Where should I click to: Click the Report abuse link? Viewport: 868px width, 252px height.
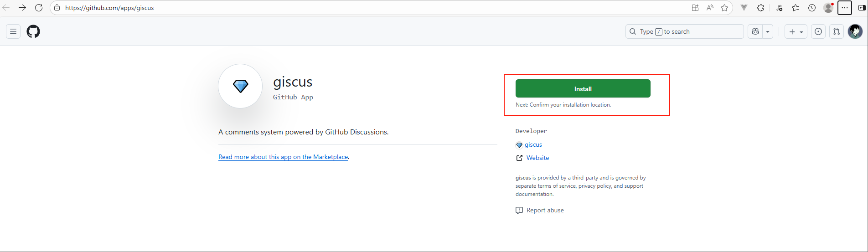coord(545,210)
